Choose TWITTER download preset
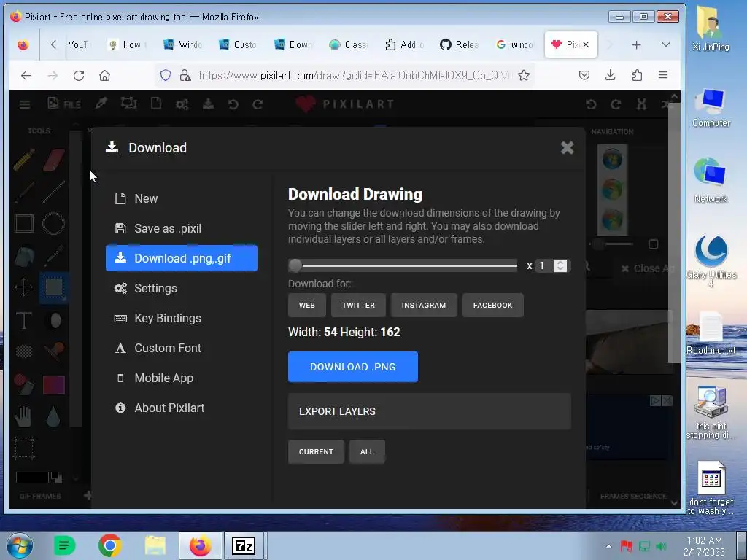The image size is (747, 560). (358, 306)
